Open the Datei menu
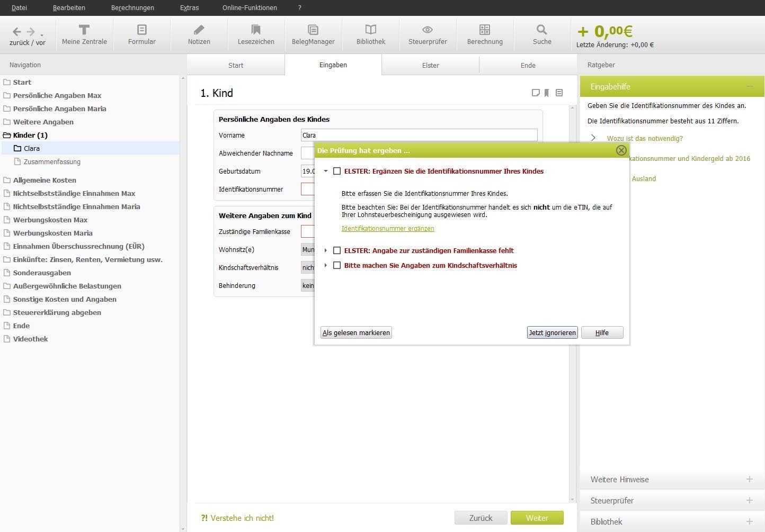This screenshot has width=765, height=532. [x=19, y=7]
